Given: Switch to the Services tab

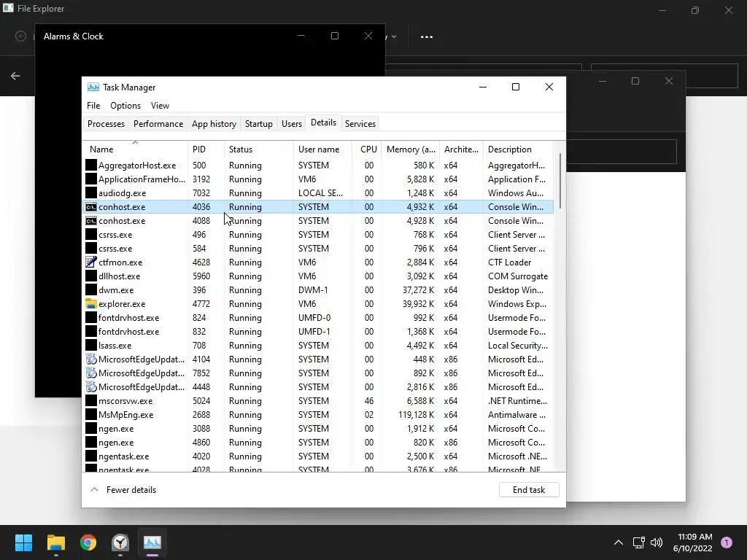Looking at the screenshot, I should click(x=360, y=124).
